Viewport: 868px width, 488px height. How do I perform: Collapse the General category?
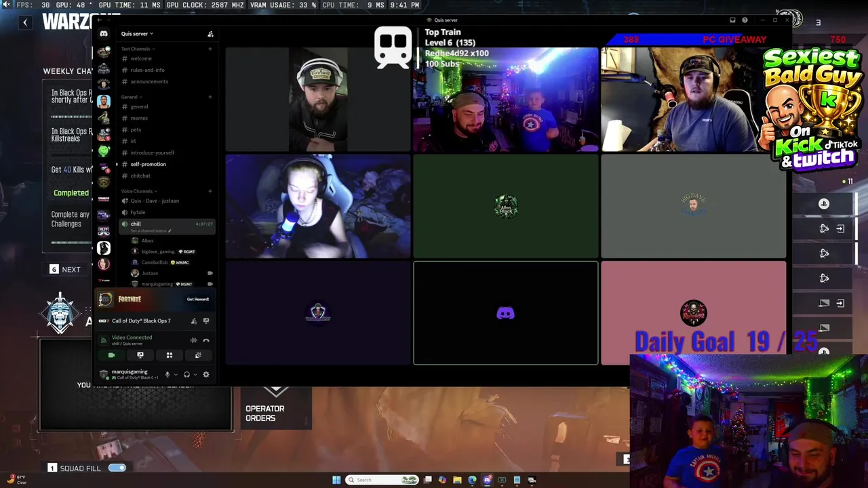click(131, 97)
